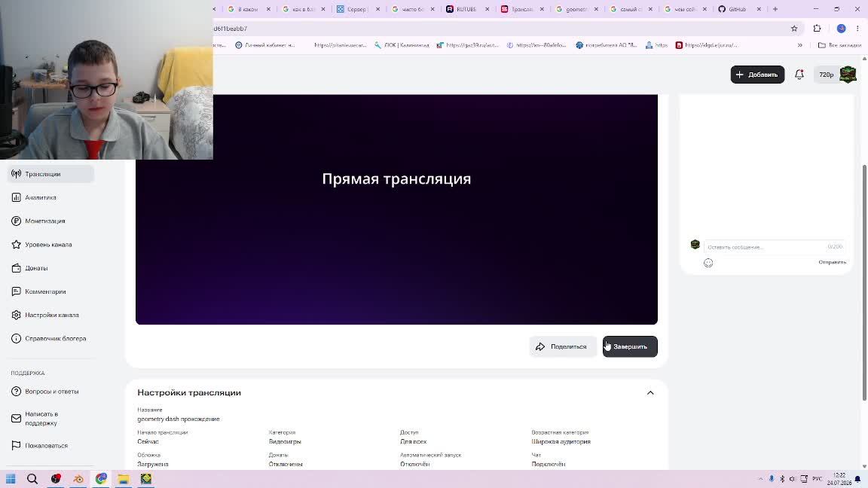The width and height of the screenshot is (868, 488).
Task: Open browser extensions puzzle icon
Action: pyautogui.click(x=817, y=28)
